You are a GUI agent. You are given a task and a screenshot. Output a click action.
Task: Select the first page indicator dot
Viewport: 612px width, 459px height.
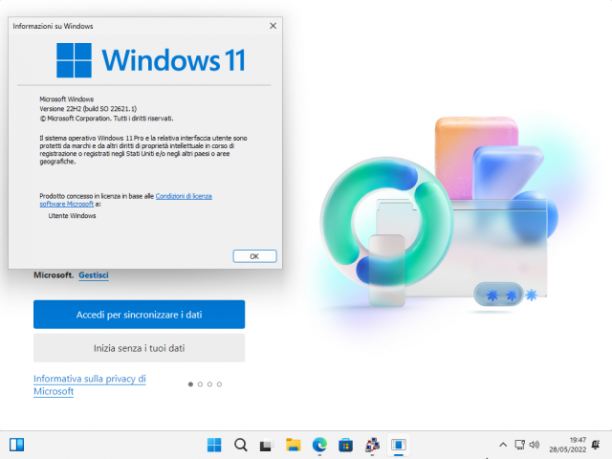point(190,384)
